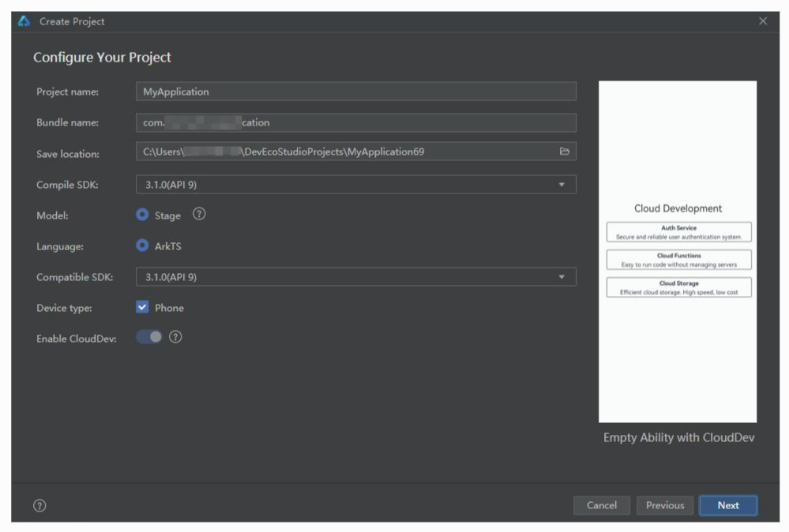Click the 'Compile SDK:' label
Screen dimensions: 789x532
point(67,185)
